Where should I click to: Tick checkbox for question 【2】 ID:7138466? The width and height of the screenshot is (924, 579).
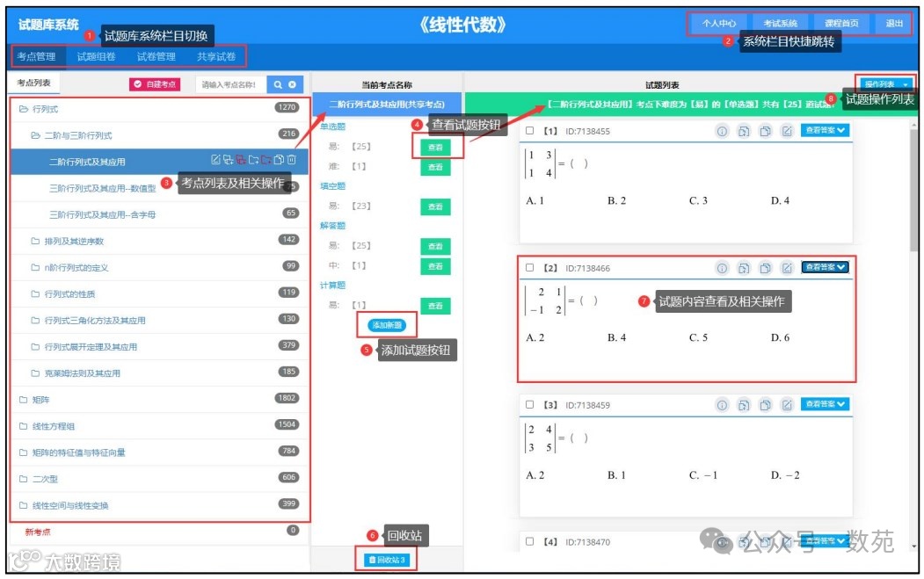pos(530,267)
